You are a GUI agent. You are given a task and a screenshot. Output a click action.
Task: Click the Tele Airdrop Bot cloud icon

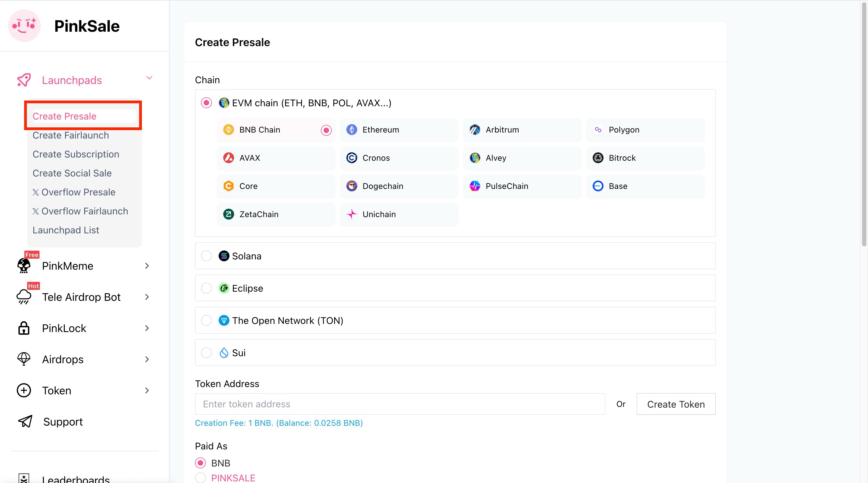(24, 297)
